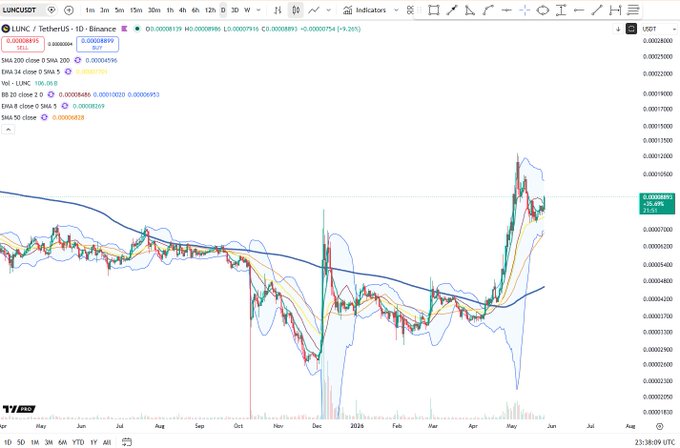The width and height of the screenshot is (680, 448).
Task: Collapse the indicator legend with chevron
Action: [8, 129]
